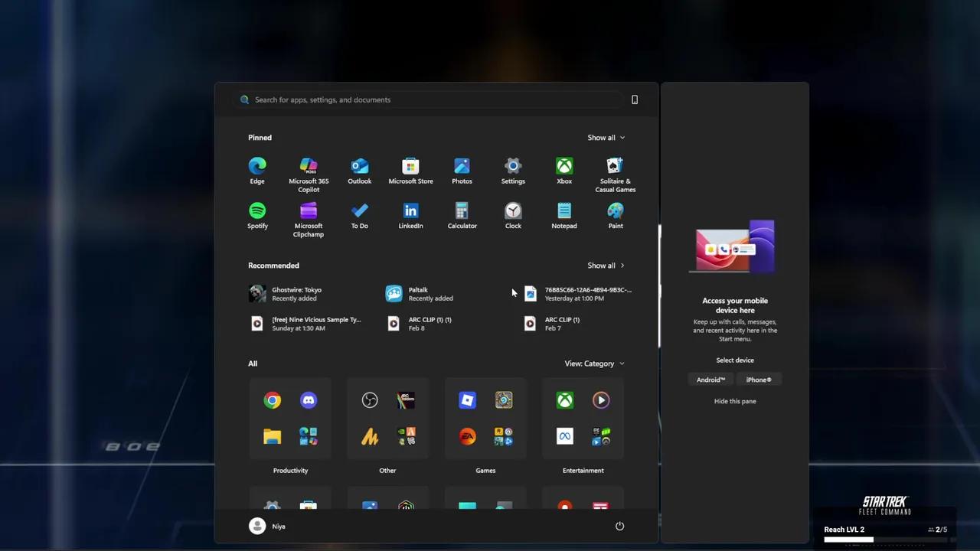The width and height of the screenshot is (980, 551).
Task: Open the EA app in Games group
Action: [x=467, y=436]
